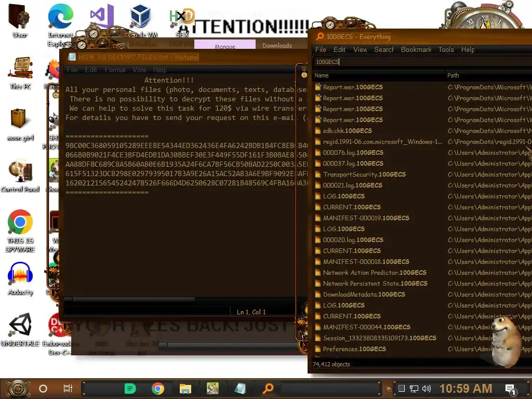The height and width of the screenshot is (399, 532).
Task: Select the TransportSecurity.100GECS result
Action: click(x=422, y=175)
